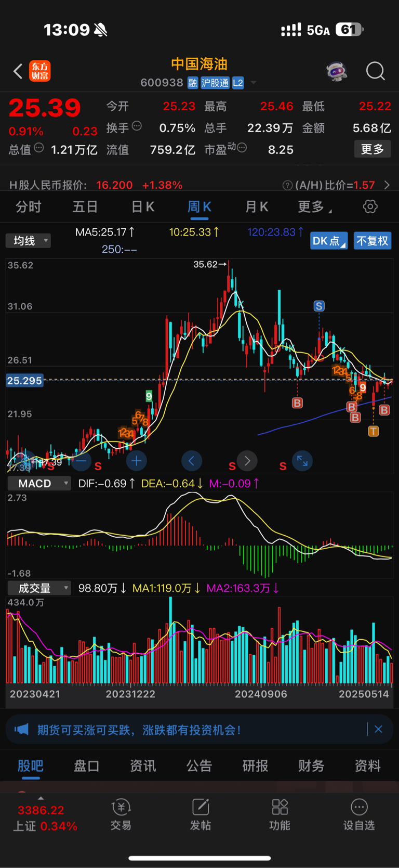Tap the zoom-out minus chart button

pos(81,461)
